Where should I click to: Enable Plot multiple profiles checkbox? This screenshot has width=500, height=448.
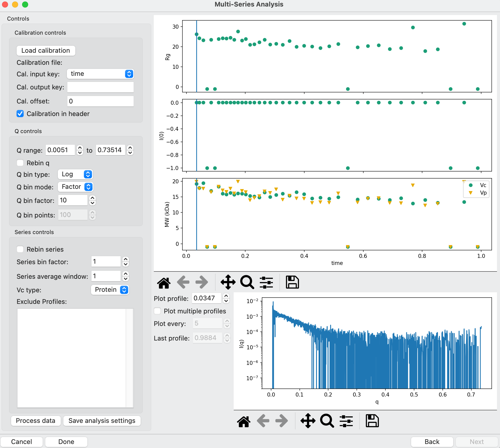158,311
